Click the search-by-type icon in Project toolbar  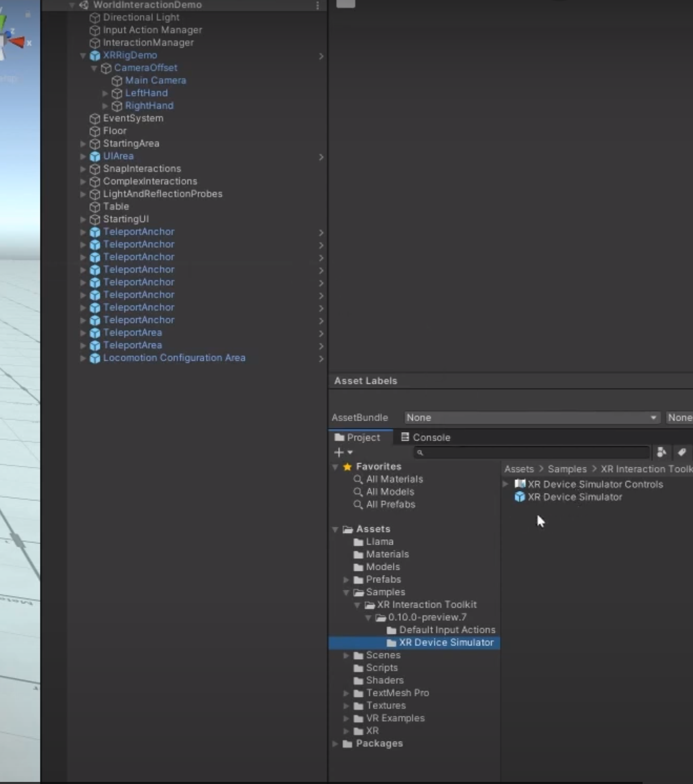[661, 452]
